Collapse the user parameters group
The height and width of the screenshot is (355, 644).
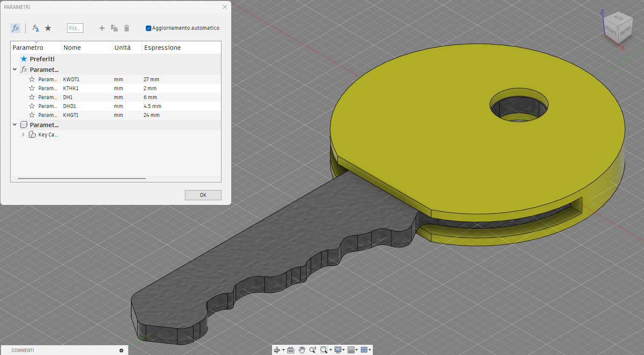click(15, 69)
